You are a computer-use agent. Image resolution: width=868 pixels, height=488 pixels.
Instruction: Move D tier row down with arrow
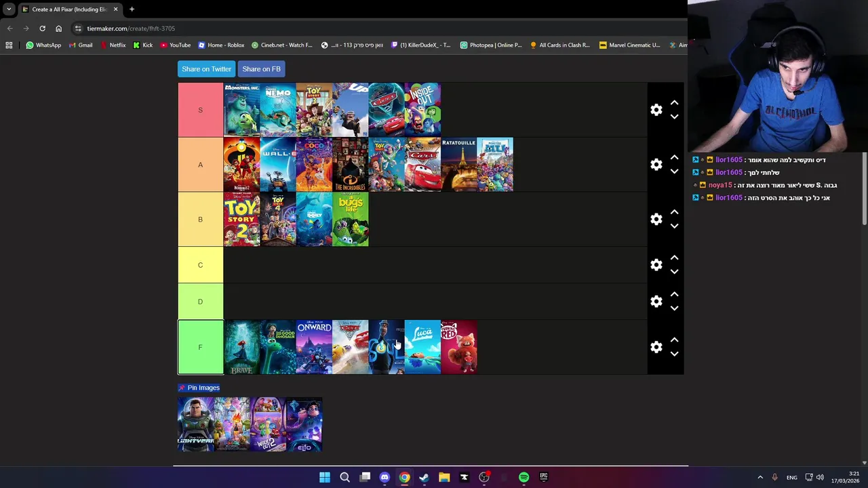pyautogui.click(x=674, y=308)
